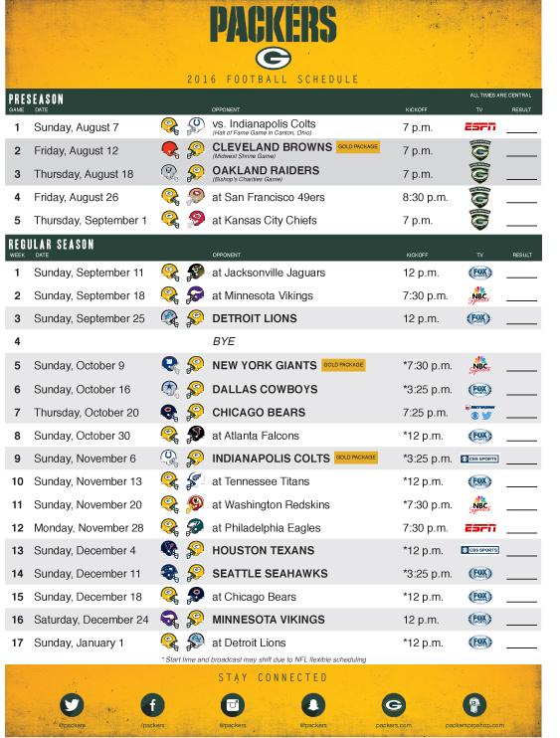The width and height of the screenshot is (560, 738).
Task: Click the packers.com G logo icon
Action: coord(394,705)
